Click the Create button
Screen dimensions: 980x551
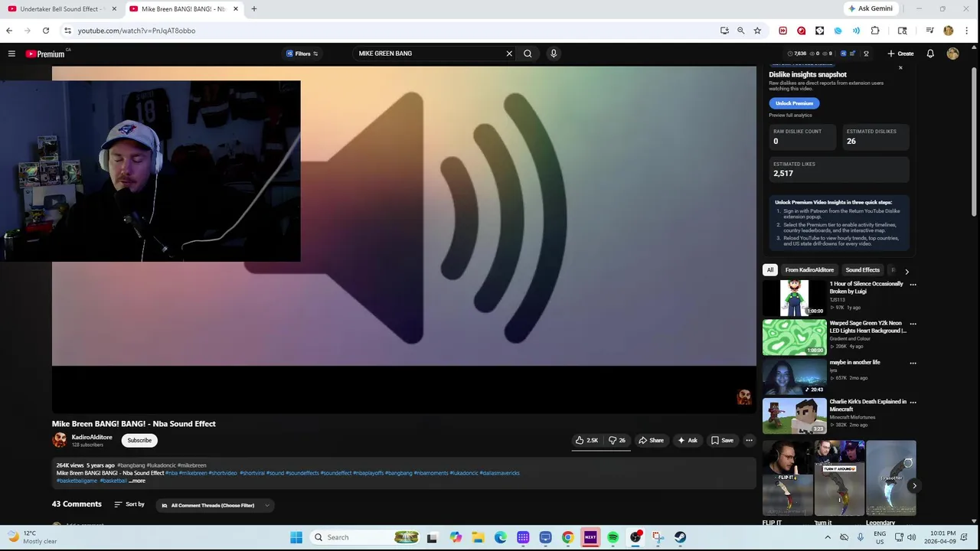tap(900, 54)
